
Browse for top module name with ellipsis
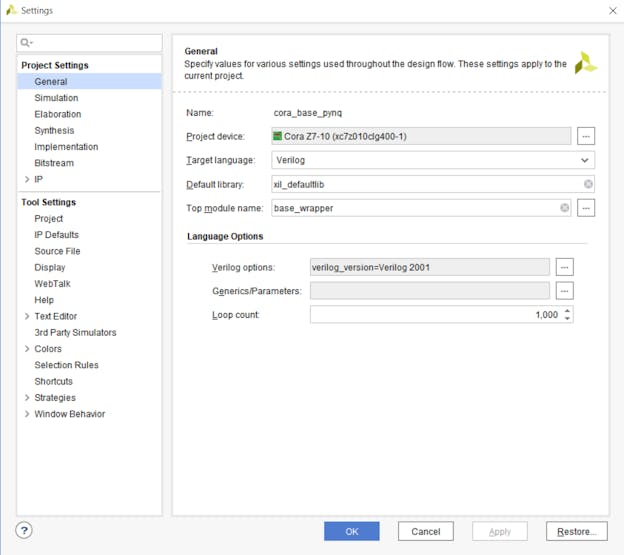click(x=586, y=208)
